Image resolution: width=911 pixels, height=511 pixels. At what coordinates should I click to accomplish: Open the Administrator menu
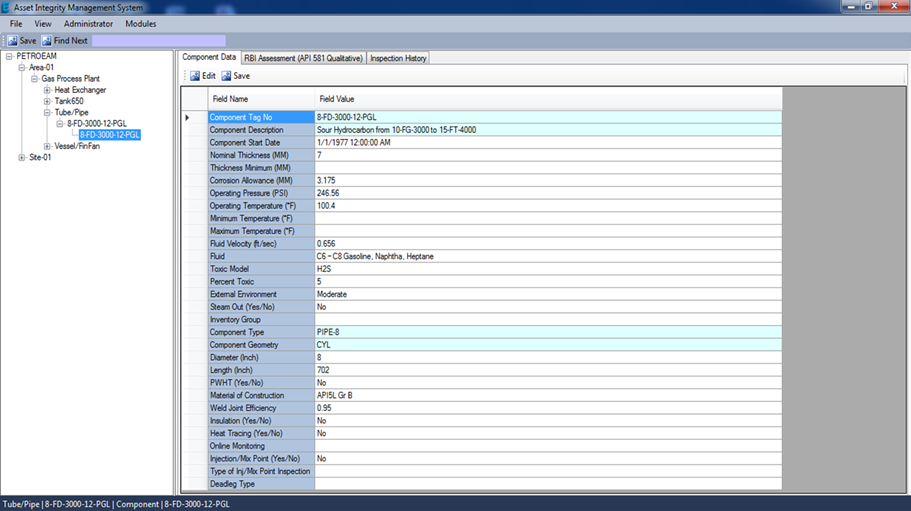coord(88,24)
